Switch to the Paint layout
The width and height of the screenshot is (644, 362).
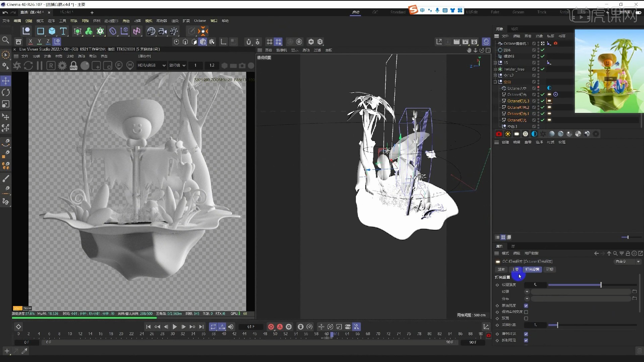[x=495, y=12]
